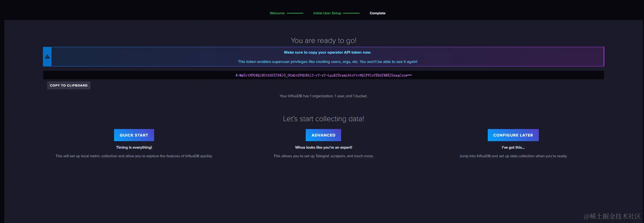Image resolution: width=644 pixels, height=223 pixels.
Task: Click the superuser privileges warning sentence
Action: pos(328,62)
